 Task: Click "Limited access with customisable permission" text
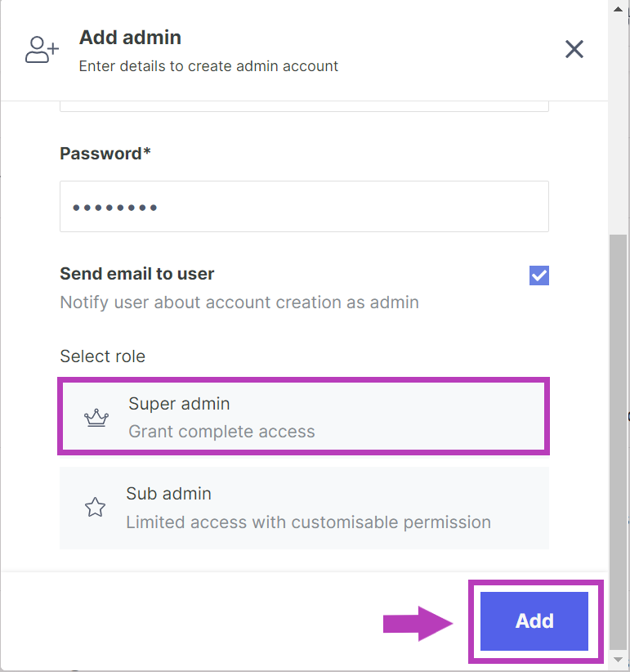pyautogui.click(x=308, y=522)
